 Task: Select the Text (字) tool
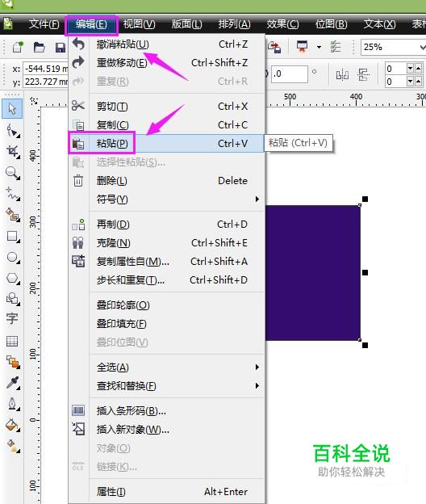pos(12,318)
